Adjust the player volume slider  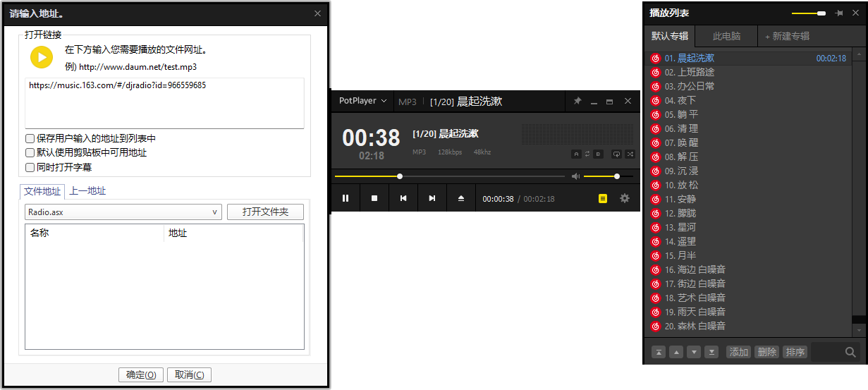(608, 176)
